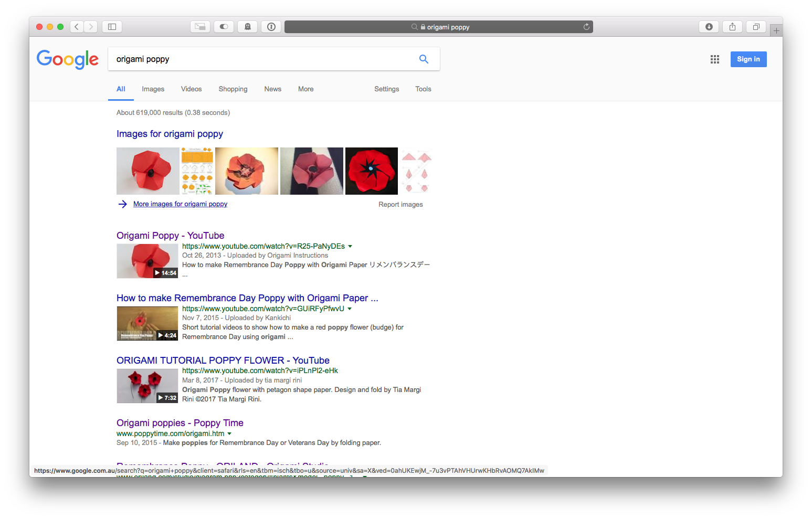Open ORIGAMI TUTORIAL POPPY FLOWER result
Image resolution: width=812 pixels, height=519 pixels.
click(223, 361)
